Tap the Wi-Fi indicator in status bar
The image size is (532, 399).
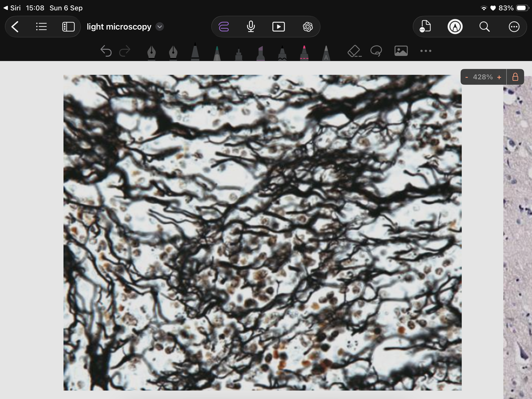(x=484, y=8)
